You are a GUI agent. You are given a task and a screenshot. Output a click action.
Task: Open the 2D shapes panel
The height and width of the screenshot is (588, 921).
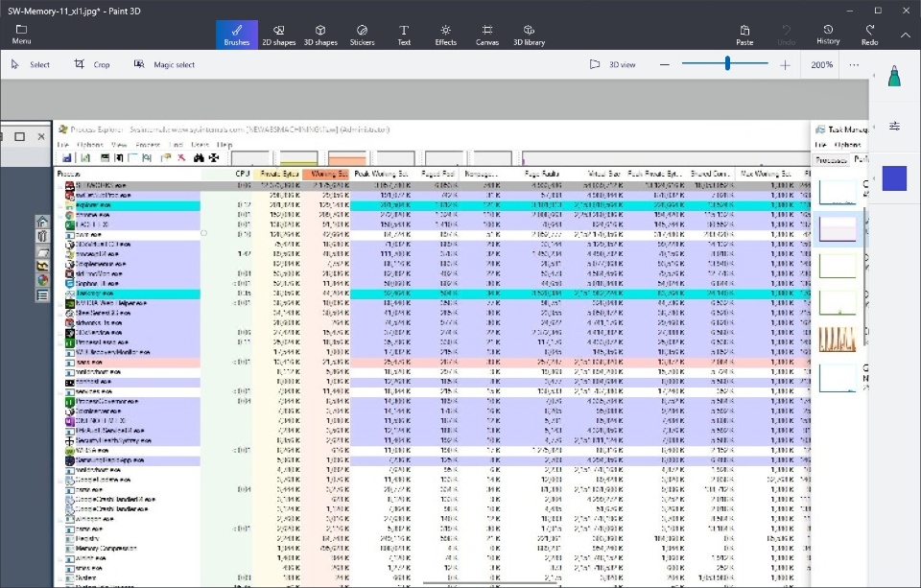coord(279,35)
